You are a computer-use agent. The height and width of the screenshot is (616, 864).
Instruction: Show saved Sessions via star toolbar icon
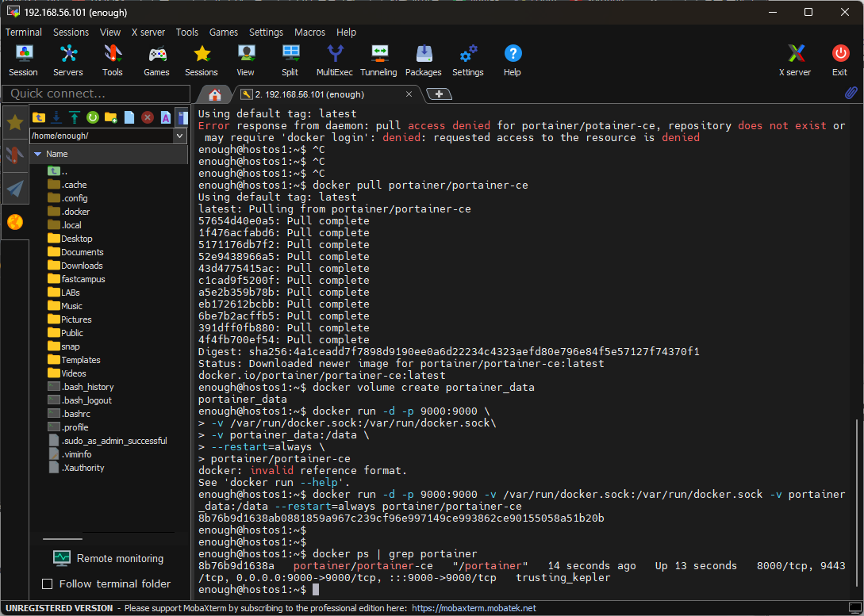click(x=201, y=60)
